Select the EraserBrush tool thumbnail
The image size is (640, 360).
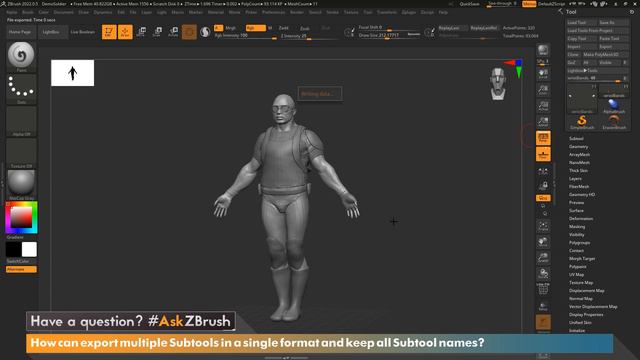tap(614, 122)
